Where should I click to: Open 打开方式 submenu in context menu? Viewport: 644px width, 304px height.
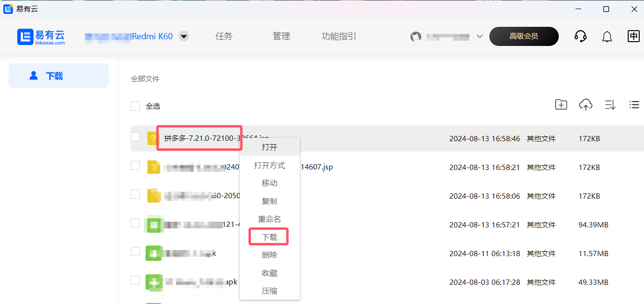pos(270,165)
